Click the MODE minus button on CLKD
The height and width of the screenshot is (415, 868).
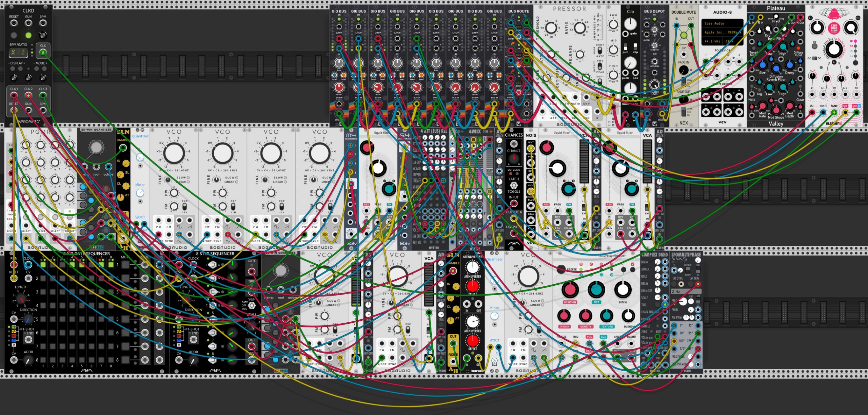click(x=37, y=69)
